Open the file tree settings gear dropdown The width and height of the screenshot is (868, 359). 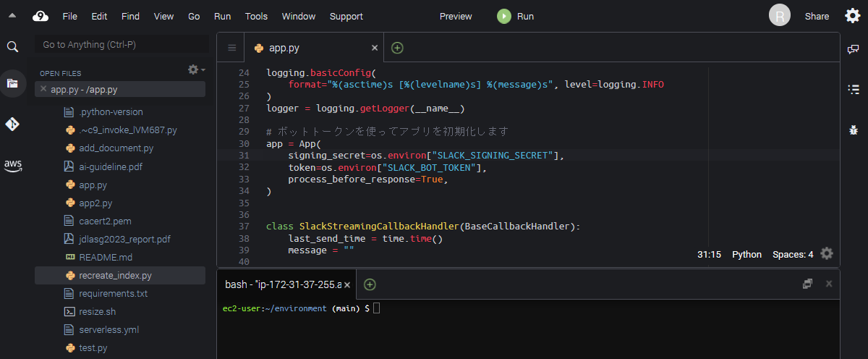coord(196,69)
